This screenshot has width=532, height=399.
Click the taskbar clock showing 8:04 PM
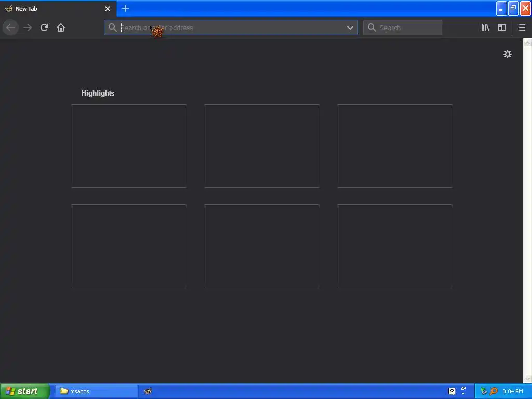[513, 391]
